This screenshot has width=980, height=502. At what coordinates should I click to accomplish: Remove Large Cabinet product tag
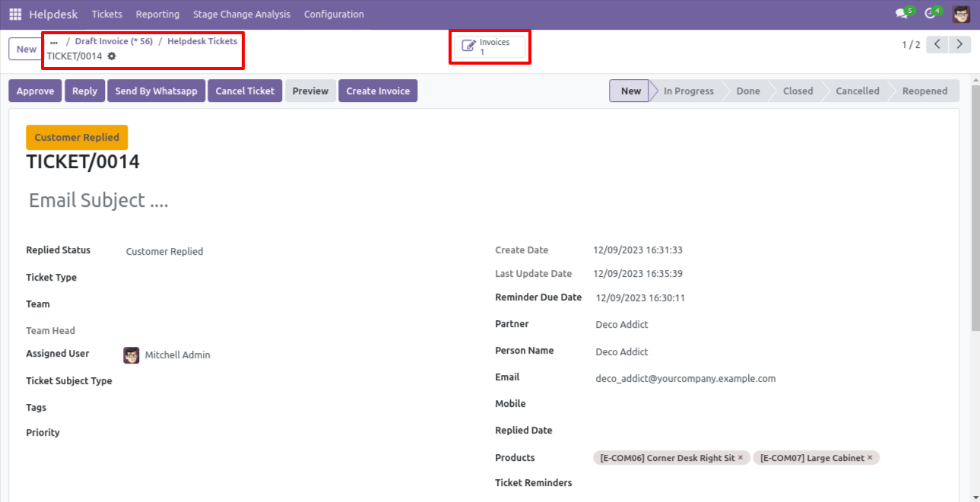(870, 458)
